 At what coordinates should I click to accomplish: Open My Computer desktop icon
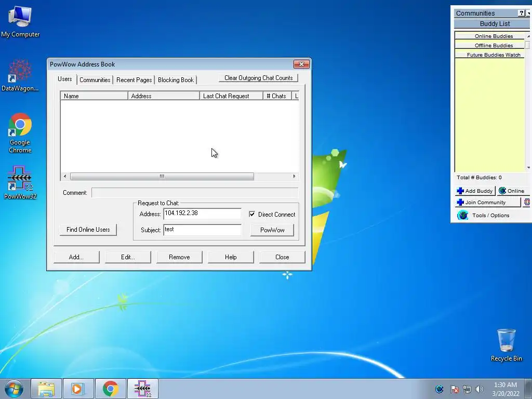(20, 22)
